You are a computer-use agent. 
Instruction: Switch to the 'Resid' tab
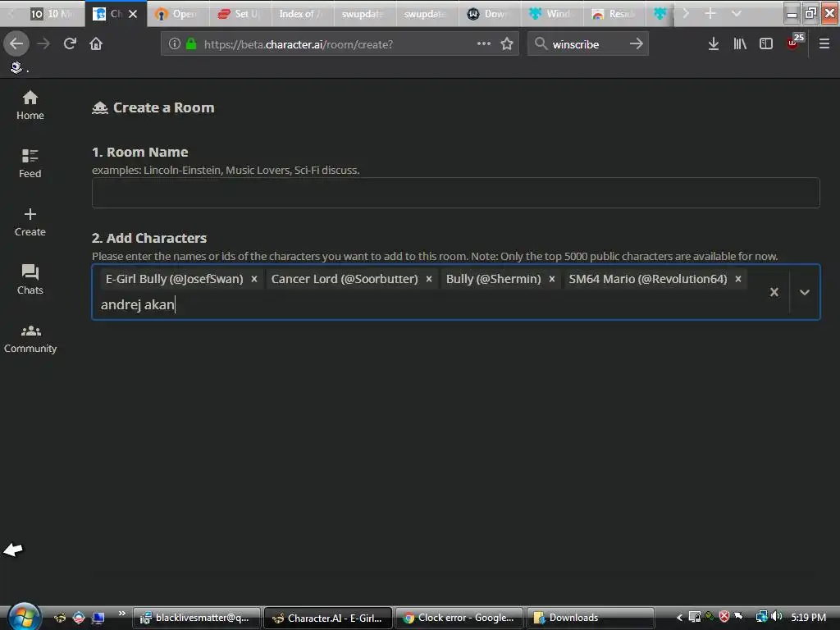pyautogui.click(x=614, y=14)
